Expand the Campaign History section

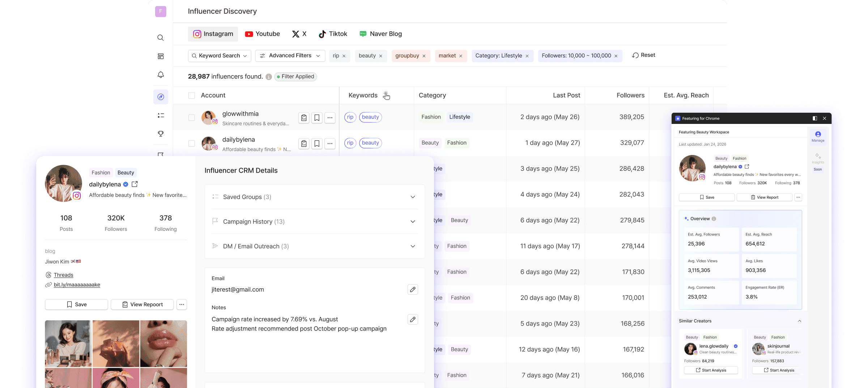point(315,221)
